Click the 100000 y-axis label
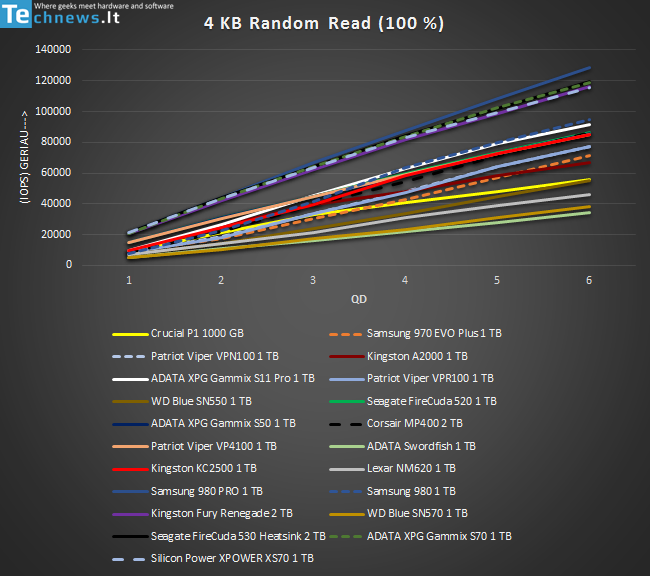Image resolution: width=650 pixels, height=576 pixels. 53,111
